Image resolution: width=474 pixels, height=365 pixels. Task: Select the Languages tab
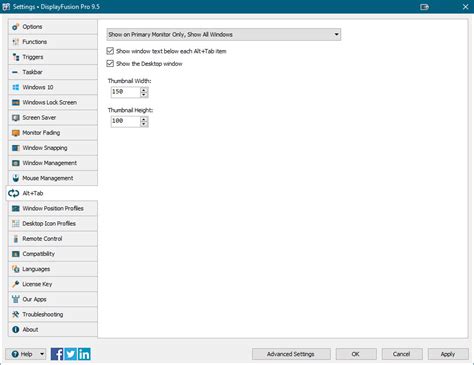click(53, 269)
